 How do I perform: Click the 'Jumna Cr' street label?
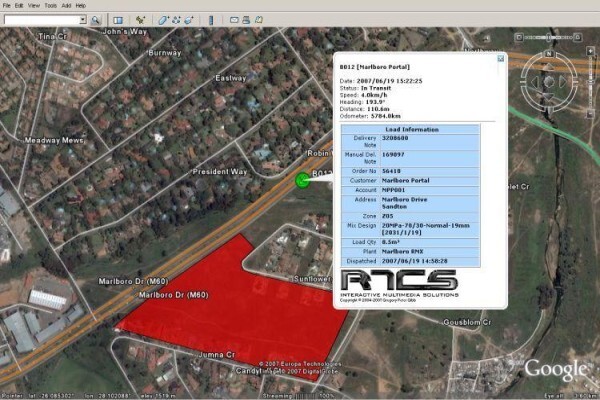coord(217,355)
